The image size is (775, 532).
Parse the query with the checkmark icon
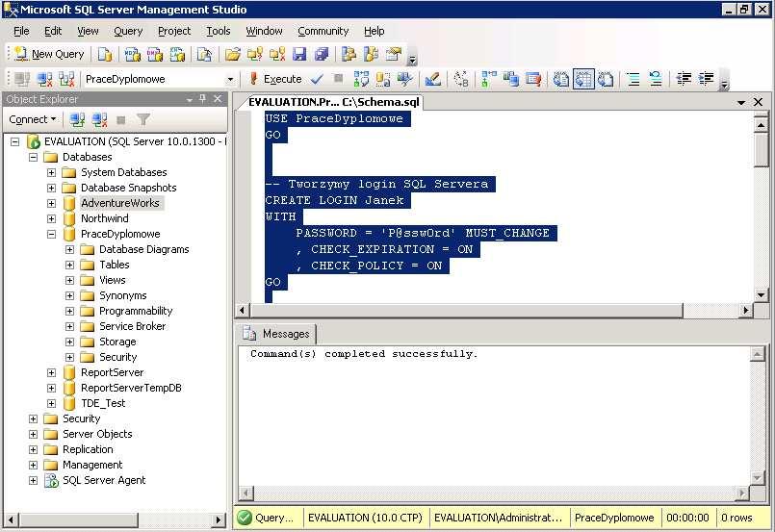pos(317,79)
